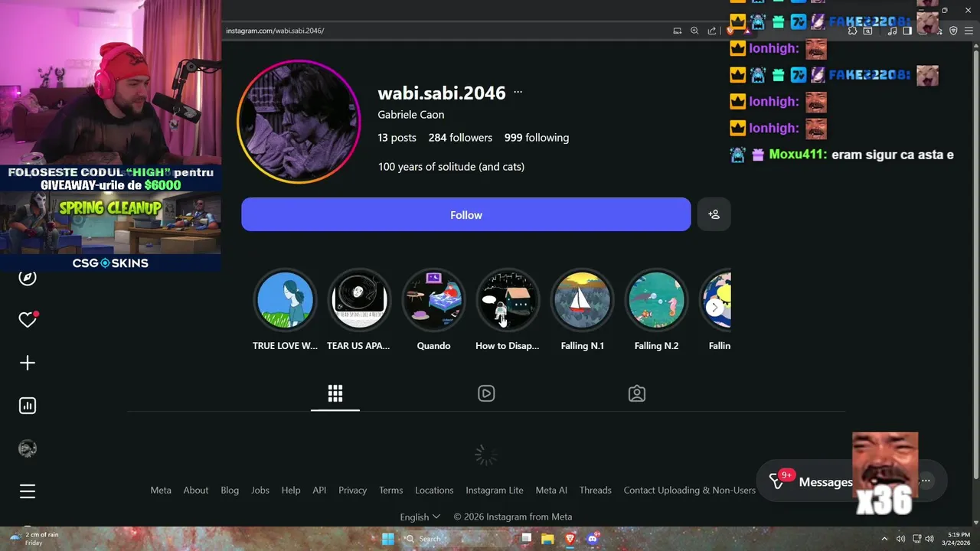
Task: Click the browser address bar URL
Action: (x=275, y=31)
